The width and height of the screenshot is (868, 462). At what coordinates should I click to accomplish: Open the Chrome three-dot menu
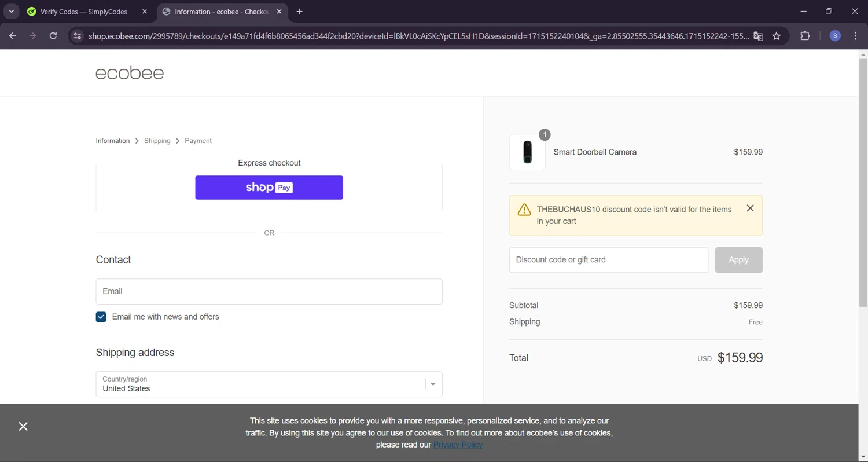pos(856,36)
